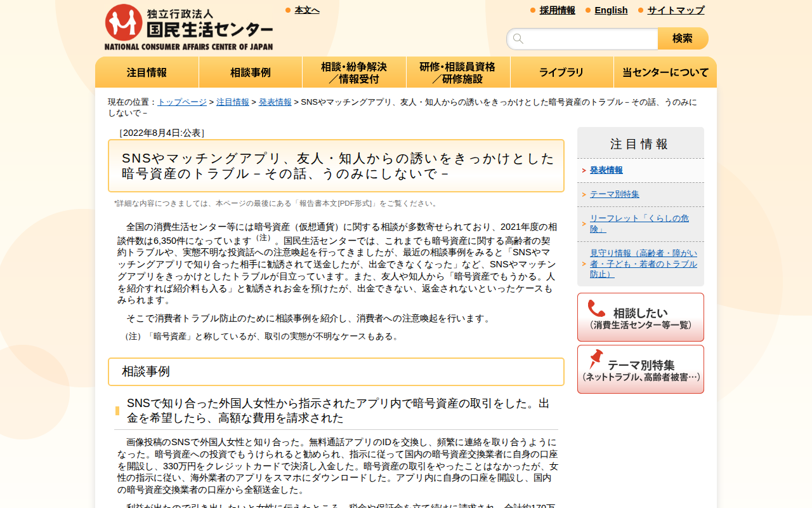This screenshot has width=812, height=508.
Task: Click 発表情報 in the breadcrumb trail
Action: pos(275,102)
